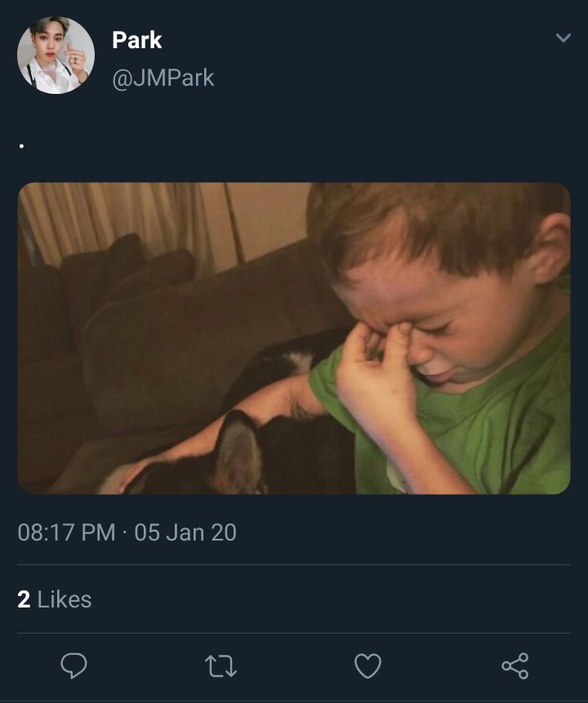Screen dimensions: 588x703
Task: Open the share icon below the tweet
Action: pyautogui.click(x=514, y=665)
